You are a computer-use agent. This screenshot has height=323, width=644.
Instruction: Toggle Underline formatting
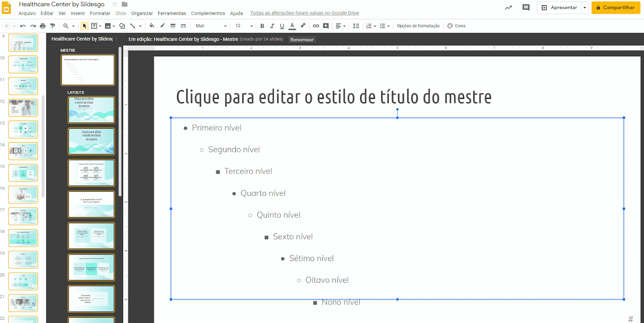click(x=282, y=26)
